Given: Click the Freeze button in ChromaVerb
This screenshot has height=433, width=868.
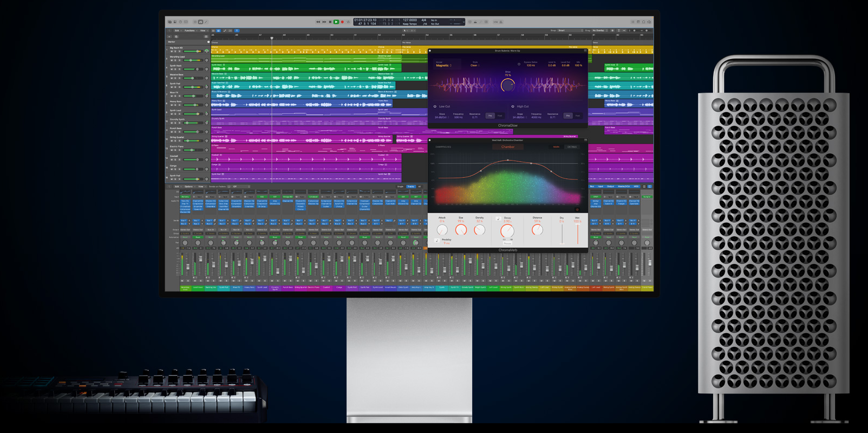Looking at the screenshot, I should 507,243.
